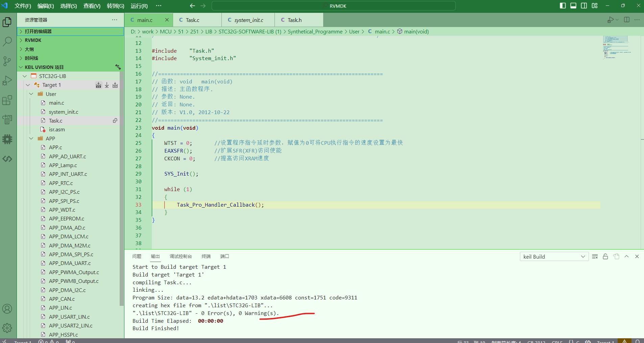Open Run and Debug view

7,81
